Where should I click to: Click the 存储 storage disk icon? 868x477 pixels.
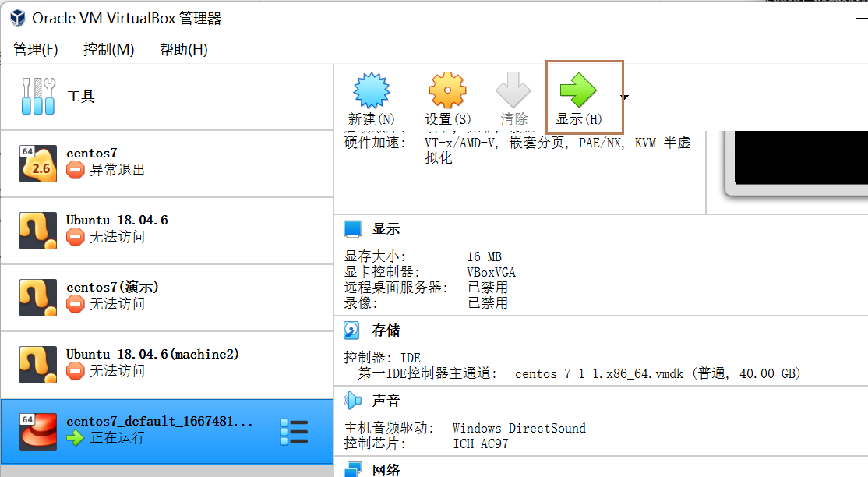click(352, 330)
